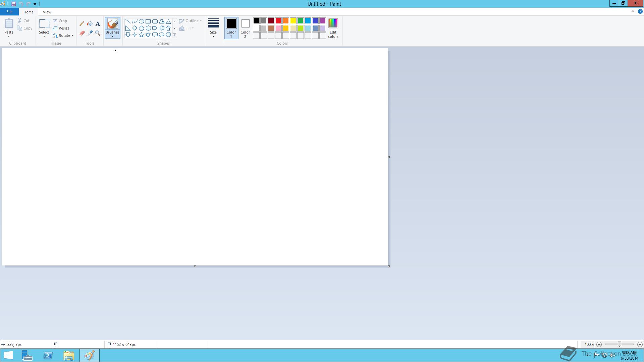Click the Resize button

(x=61, y=28)
